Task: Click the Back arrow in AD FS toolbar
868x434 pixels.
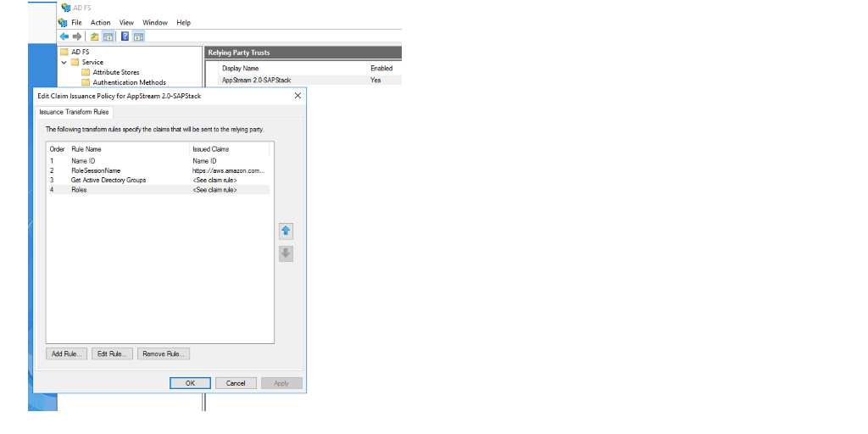Action: point(64,36)
